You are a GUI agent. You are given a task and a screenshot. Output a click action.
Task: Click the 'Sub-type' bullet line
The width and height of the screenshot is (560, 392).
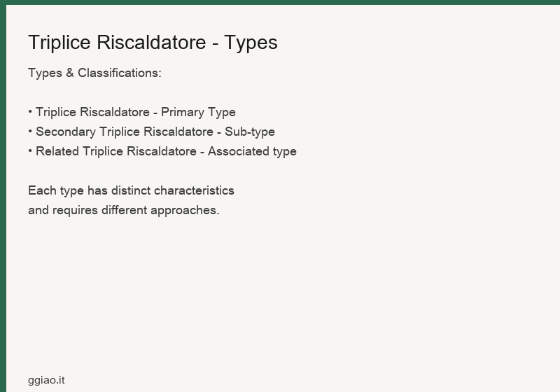pyautogui.click(x=151, y=132)
